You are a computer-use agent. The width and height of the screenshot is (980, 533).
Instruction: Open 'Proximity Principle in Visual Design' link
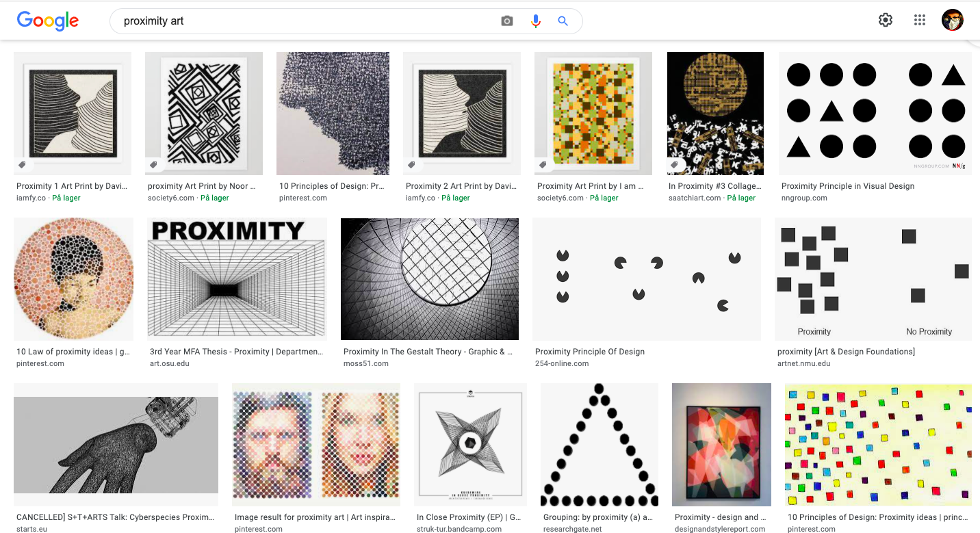847,186
